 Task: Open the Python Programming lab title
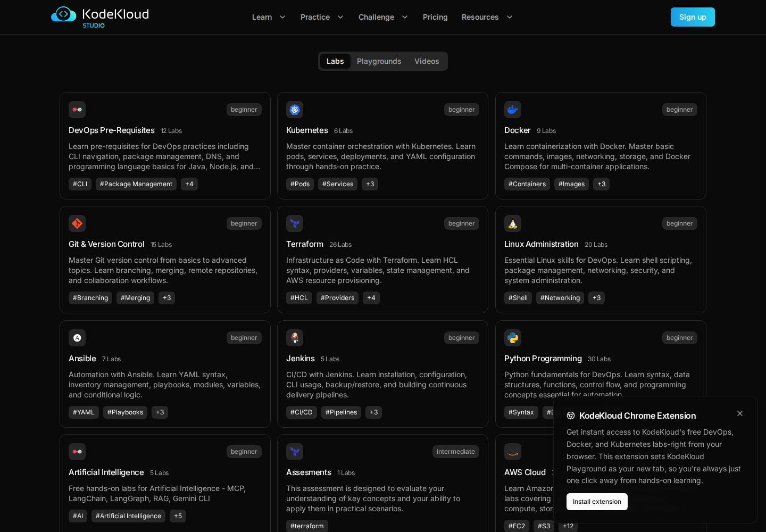click(x=543, y=359)
